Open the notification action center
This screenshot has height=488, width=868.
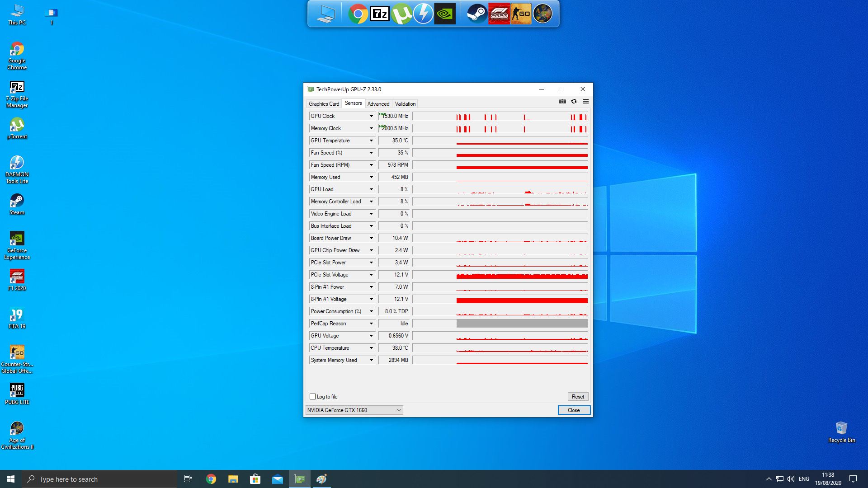click(x=853, y=479)
